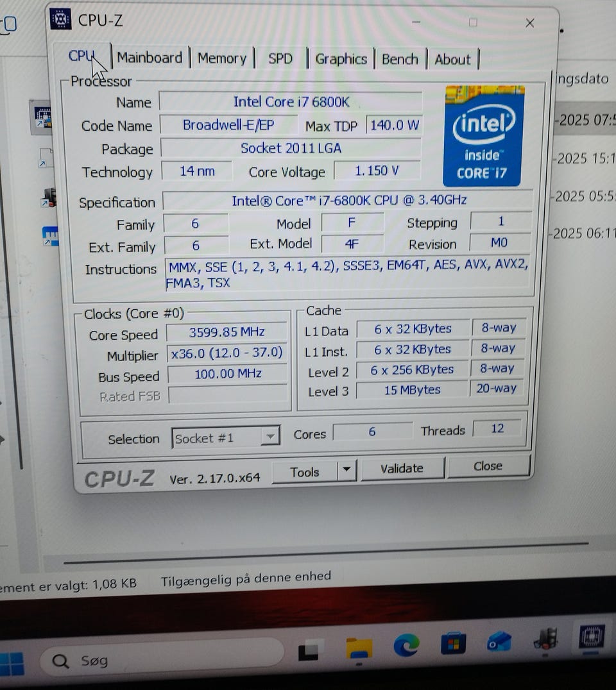Click the Core Speed value 3599.85 MHz
Screen dimensions: 616x690
(227, 332)
